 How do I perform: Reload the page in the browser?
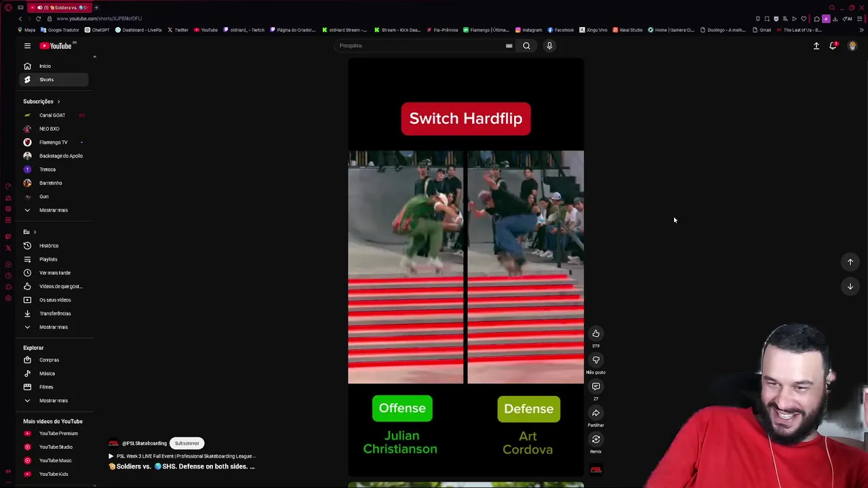tap(38, 18)
